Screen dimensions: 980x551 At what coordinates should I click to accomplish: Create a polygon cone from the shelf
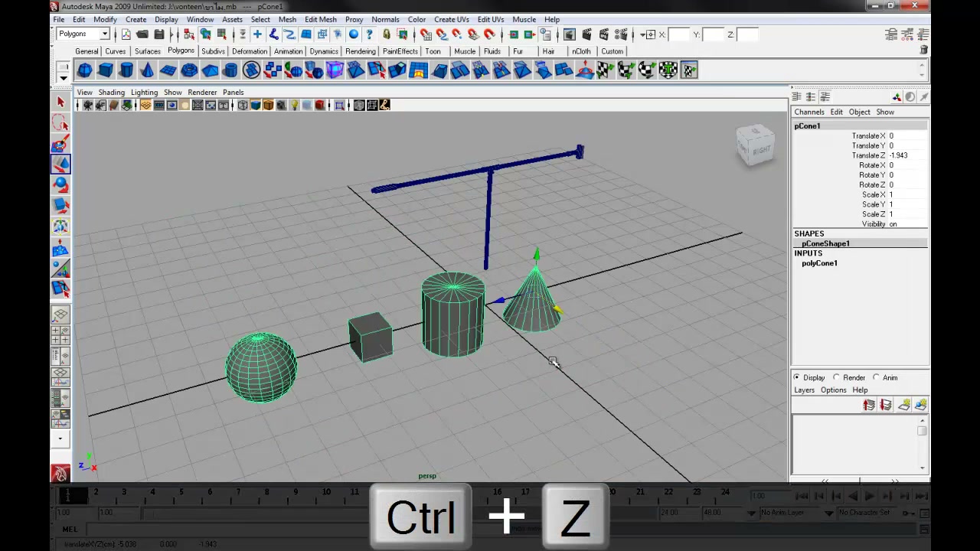(x=147, y=70)
